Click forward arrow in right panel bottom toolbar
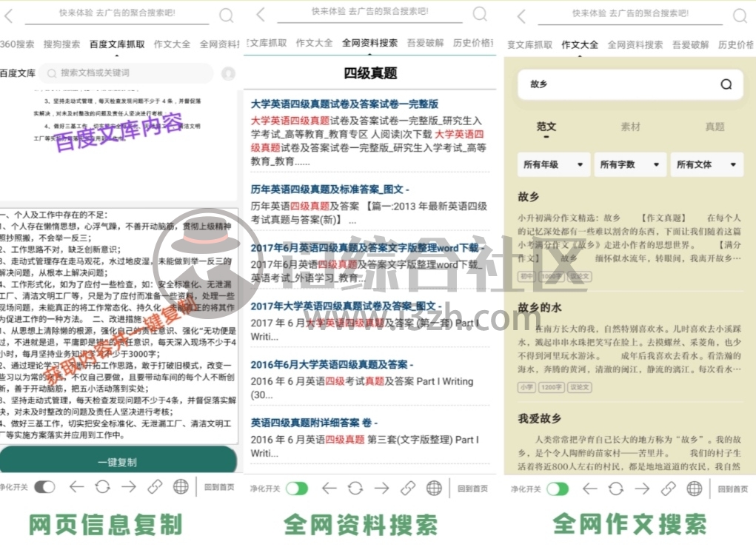 642,489
